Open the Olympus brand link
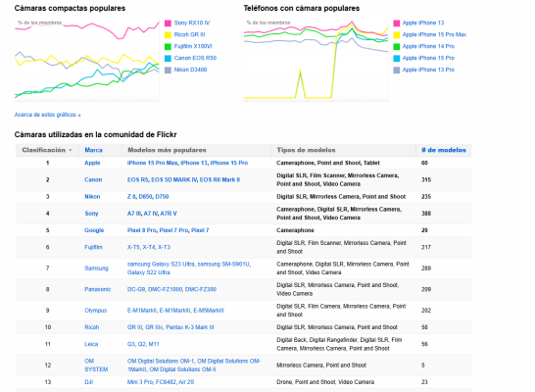This screenshot has height=392, width=535. pos(96,311)
